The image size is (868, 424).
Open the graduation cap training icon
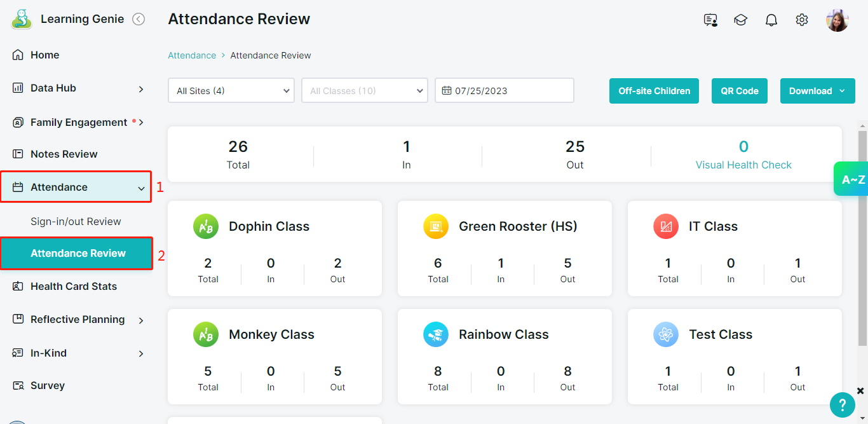[x=740, y=20]
